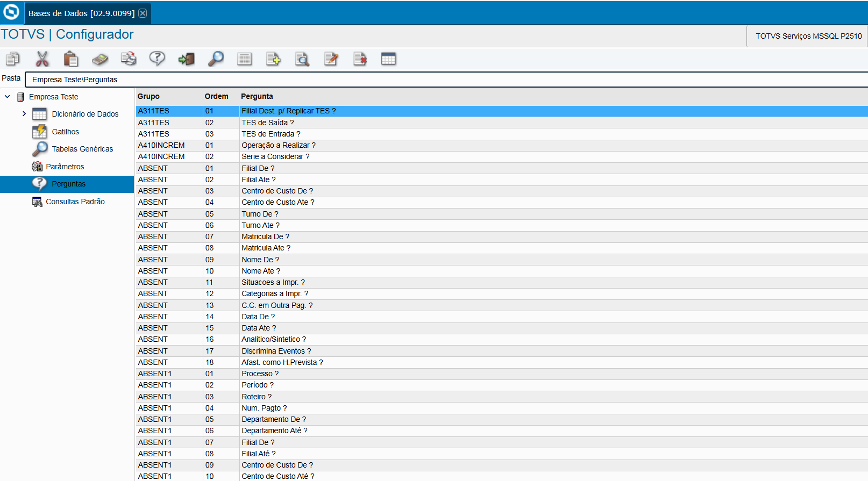Image resolution: width=868 pixels, height=481 pixels.
Task: Select row 'Situacoes a Impr. ?'
Action: (501, 282)
